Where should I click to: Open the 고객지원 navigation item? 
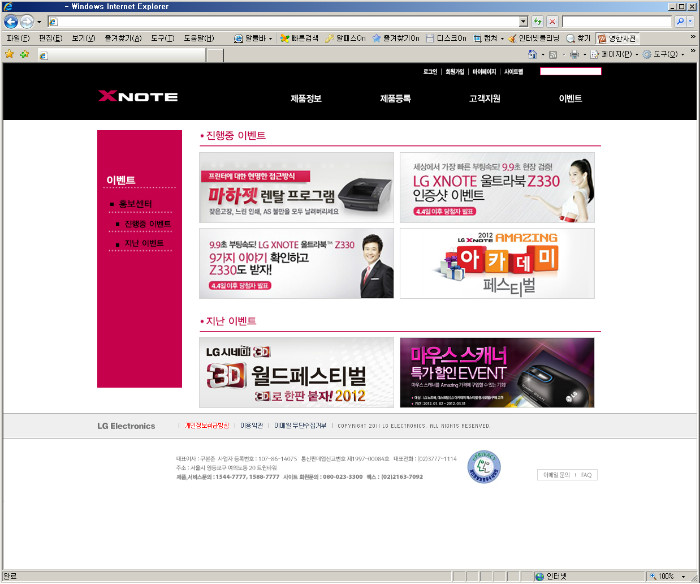pyautogui.click(x=484, y=98)
